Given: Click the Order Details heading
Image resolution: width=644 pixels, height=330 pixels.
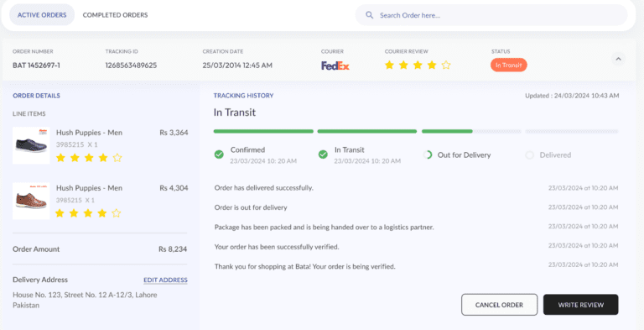Looking at the screenshot, I should tap(37, 96).
